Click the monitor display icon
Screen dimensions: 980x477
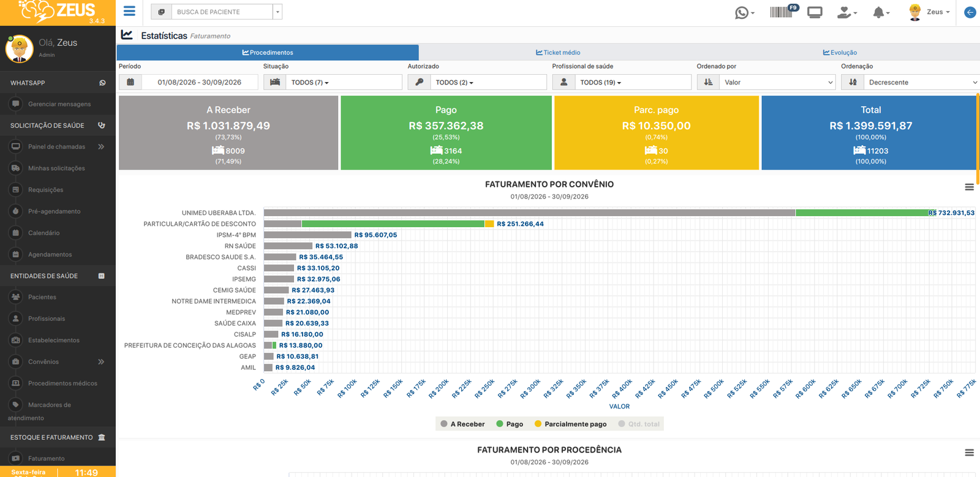point(815,12)
